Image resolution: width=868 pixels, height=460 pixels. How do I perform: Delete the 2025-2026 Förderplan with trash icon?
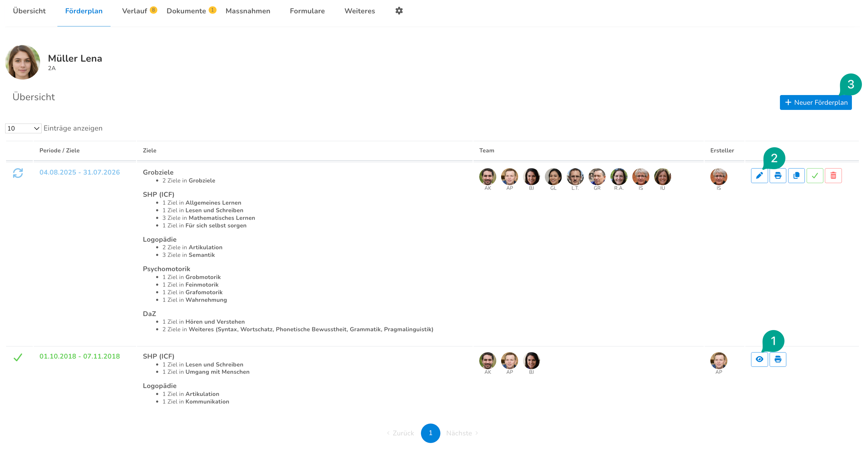(833, 175)
